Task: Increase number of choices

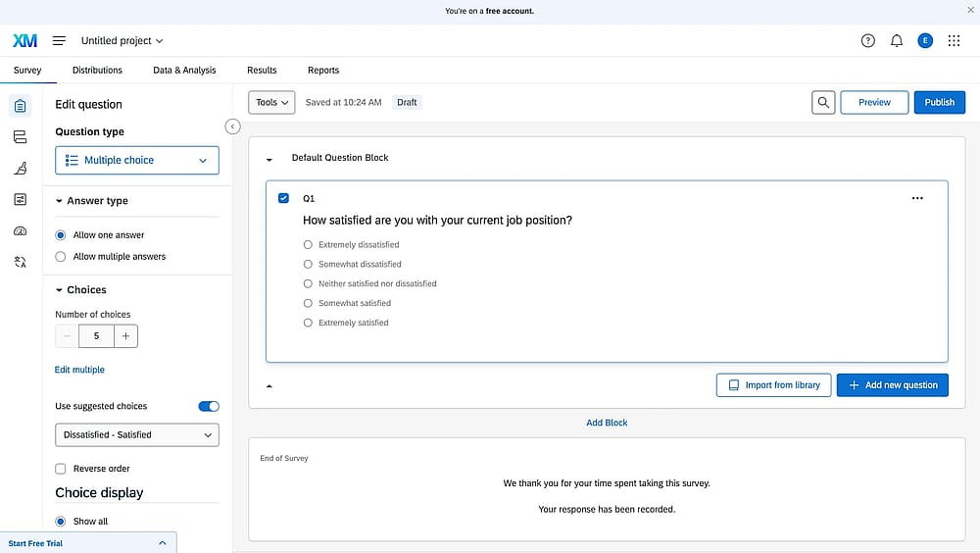Action: click(x=125, y=336)
